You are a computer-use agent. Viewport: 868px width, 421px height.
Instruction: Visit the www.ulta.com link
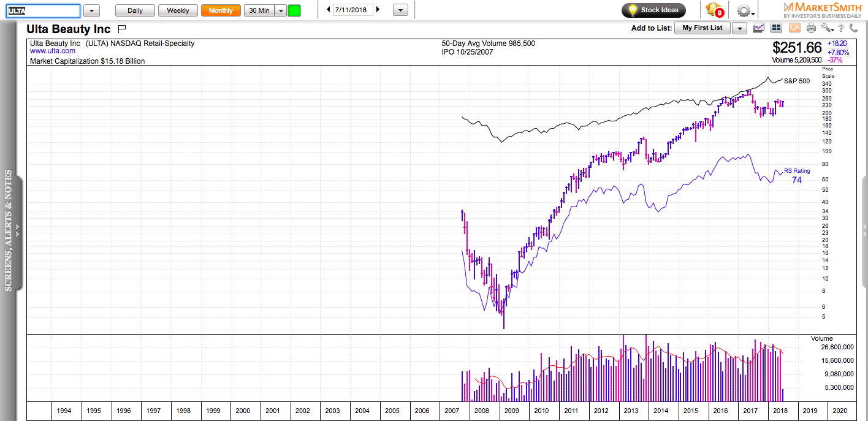[x=53, y=51]
